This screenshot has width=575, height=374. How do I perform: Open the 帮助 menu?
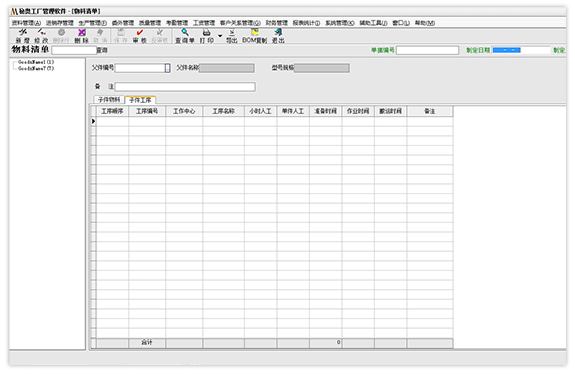[425, 23]
